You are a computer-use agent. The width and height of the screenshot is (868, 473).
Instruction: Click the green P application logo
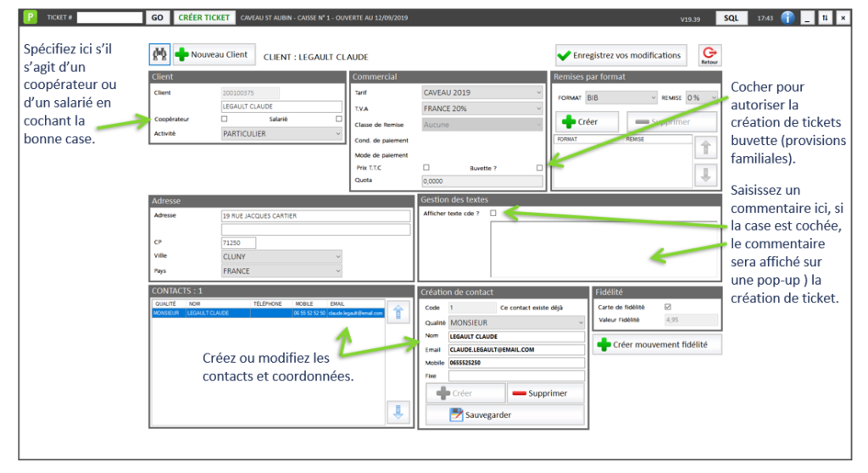pyautogui.click(x=31, y=17)
